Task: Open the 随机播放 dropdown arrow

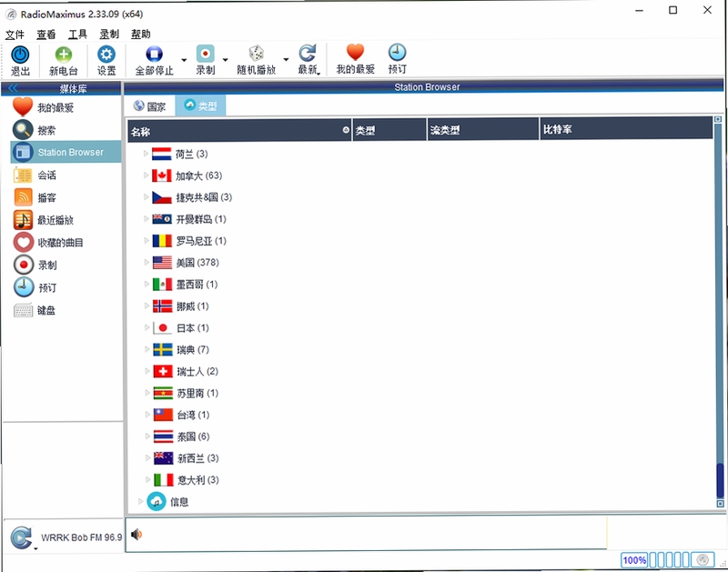Action: 286,59
